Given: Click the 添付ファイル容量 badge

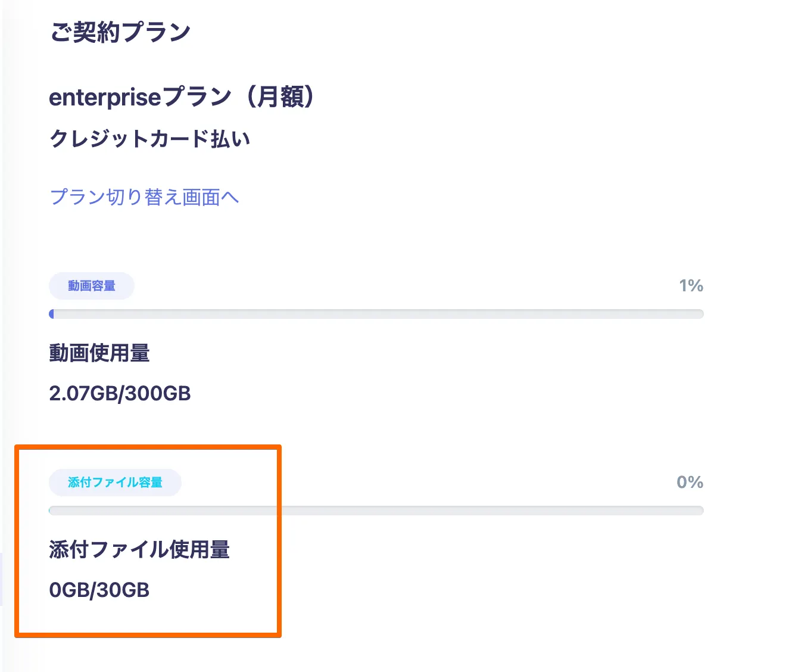Looking at the screenshot, I should [115, 483].
